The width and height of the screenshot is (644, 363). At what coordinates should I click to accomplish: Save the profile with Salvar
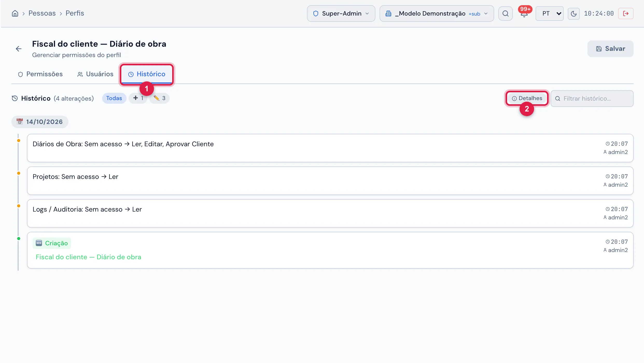pyautogui.click(x=610, y=49)
